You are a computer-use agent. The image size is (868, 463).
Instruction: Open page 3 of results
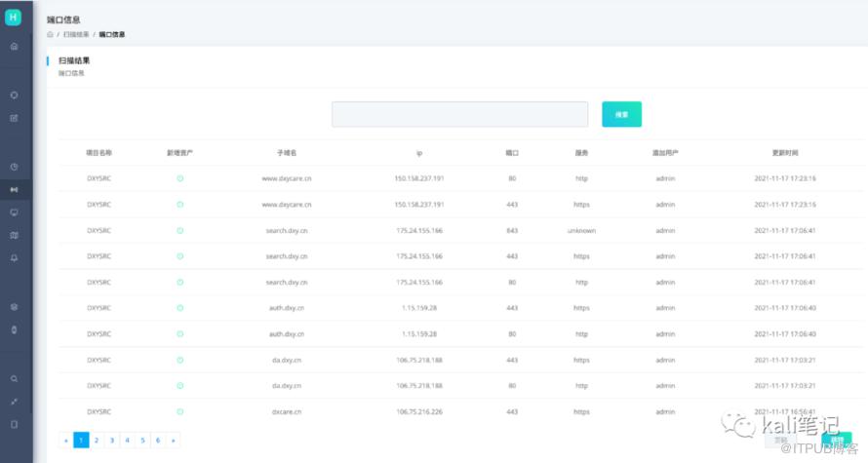(111, 441)
